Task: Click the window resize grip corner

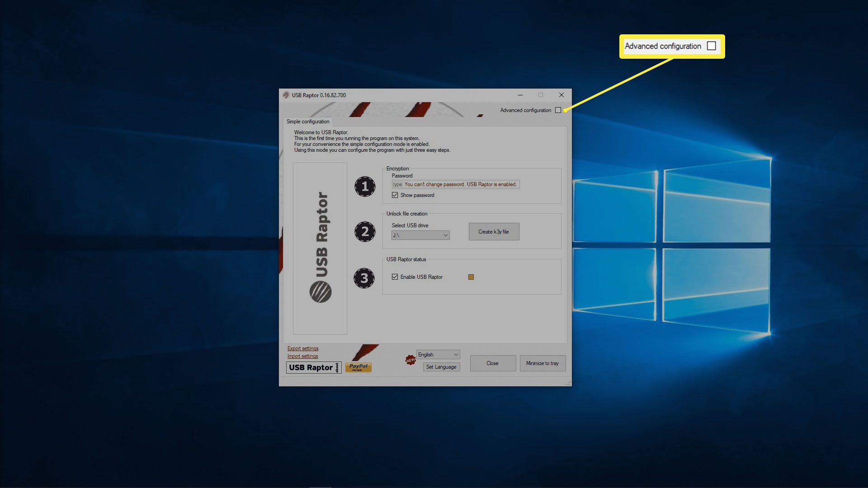Action: pos(568,383)
